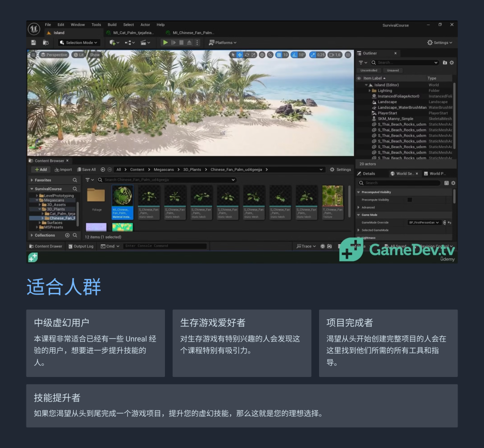Switch to the MI_Cat_Palm_tjejafeia tab
484x448 pixels.
tap(130, 33)
